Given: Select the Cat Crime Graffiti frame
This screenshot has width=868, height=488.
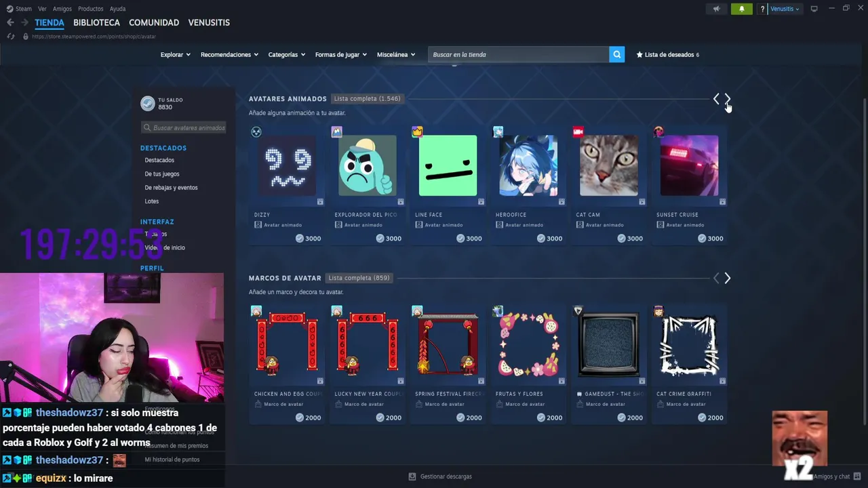Looking at the screenshot, I should pyautogui.click(x=689, y=344).
